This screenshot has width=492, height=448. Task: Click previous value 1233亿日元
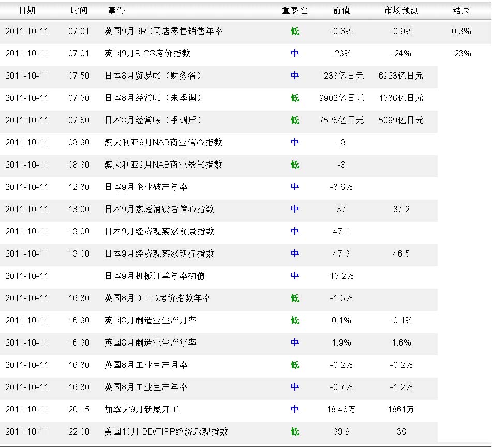(x=341, y=76)
